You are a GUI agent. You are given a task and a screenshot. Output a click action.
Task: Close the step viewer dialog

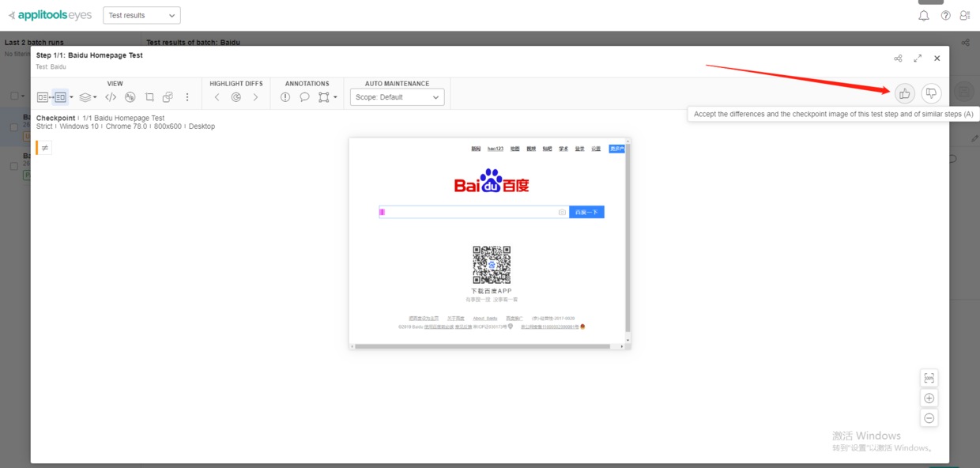[x=937, y=58]
